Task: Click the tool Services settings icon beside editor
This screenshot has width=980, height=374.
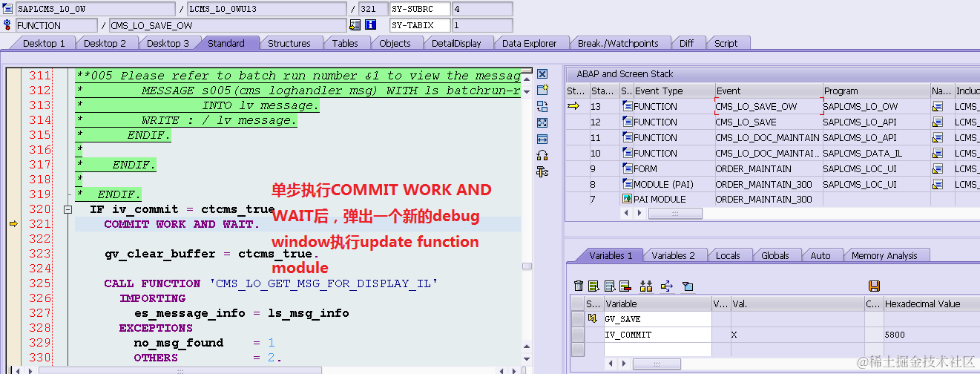Action: tap(542, 171)
